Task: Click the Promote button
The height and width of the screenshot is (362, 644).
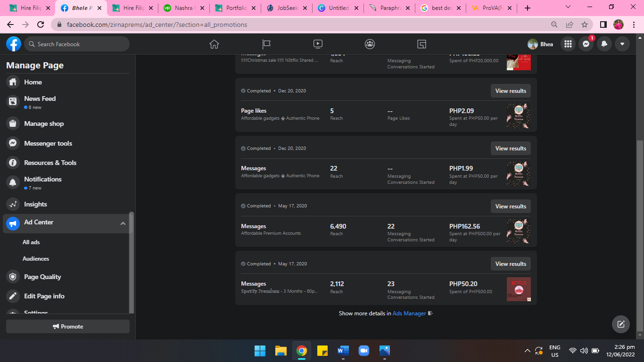Action: (x=68, y=326)
